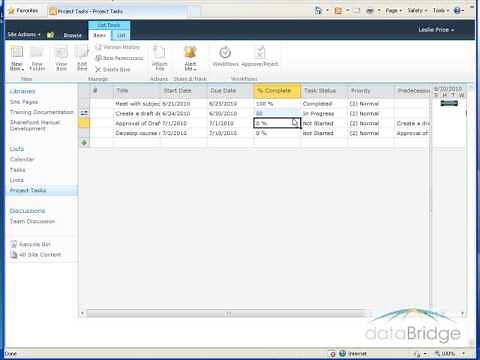This screenshot has width=480, height=360.
Task: Click the Priority column header
Action: [x=371, y=91]
